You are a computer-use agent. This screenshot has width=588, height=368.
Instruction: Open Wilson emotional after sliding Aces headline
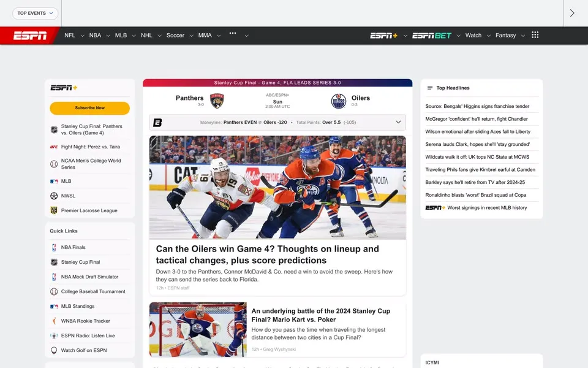pyautogui.click(x=478, y=132)
